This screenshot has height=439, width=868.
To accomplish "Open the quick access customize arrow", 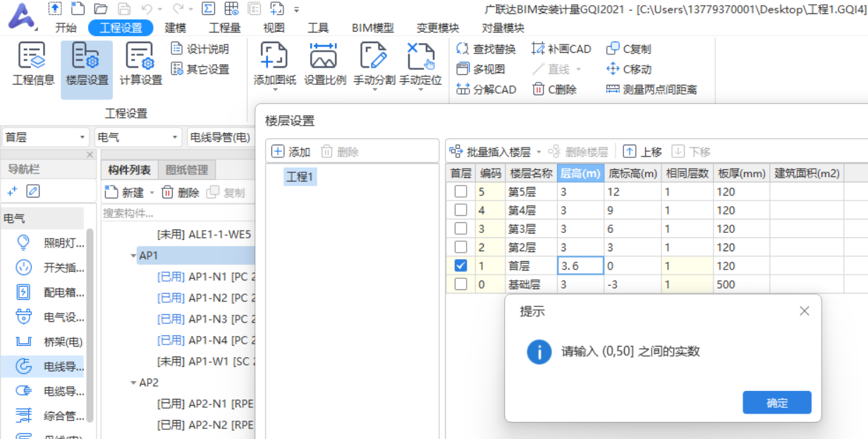I will tap(297, 9).
